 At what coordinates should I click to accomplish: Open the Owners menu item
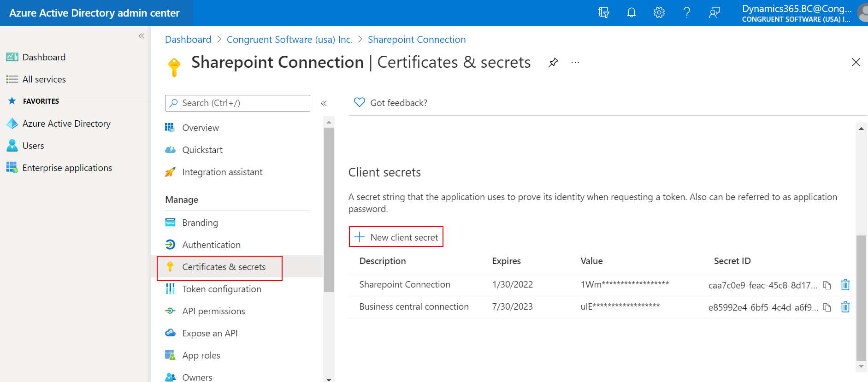point(197,377)
